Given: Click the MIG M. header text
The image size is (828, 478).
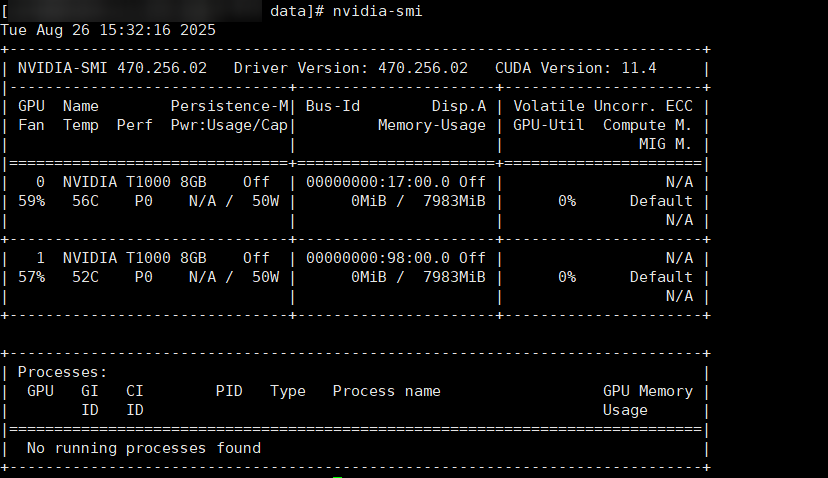Looking at the screenshot, I should click(666, 144).
